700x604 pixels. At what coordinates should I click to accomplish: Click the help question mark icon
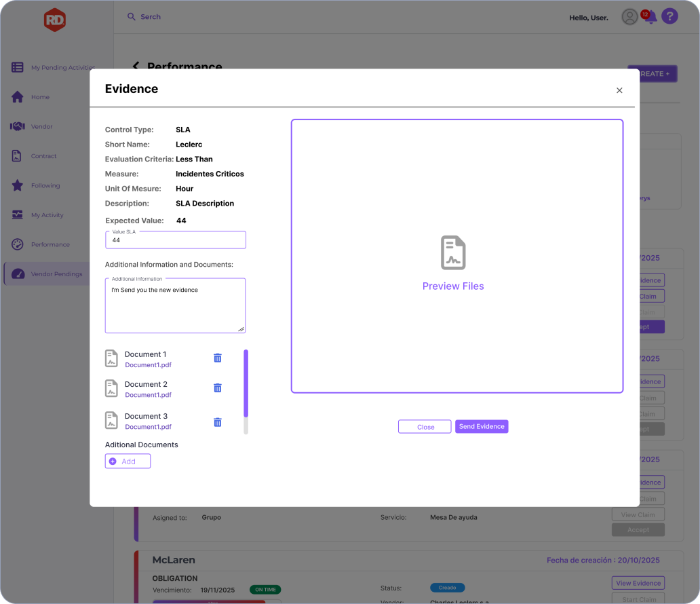pos(669,16)
